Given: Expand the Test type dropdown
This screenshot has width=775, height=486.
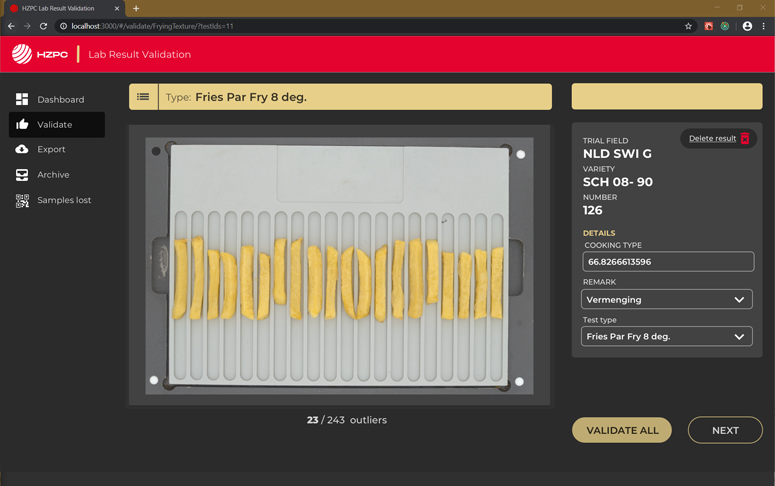Looking at the screenshot, I should (x=667, y=337).
